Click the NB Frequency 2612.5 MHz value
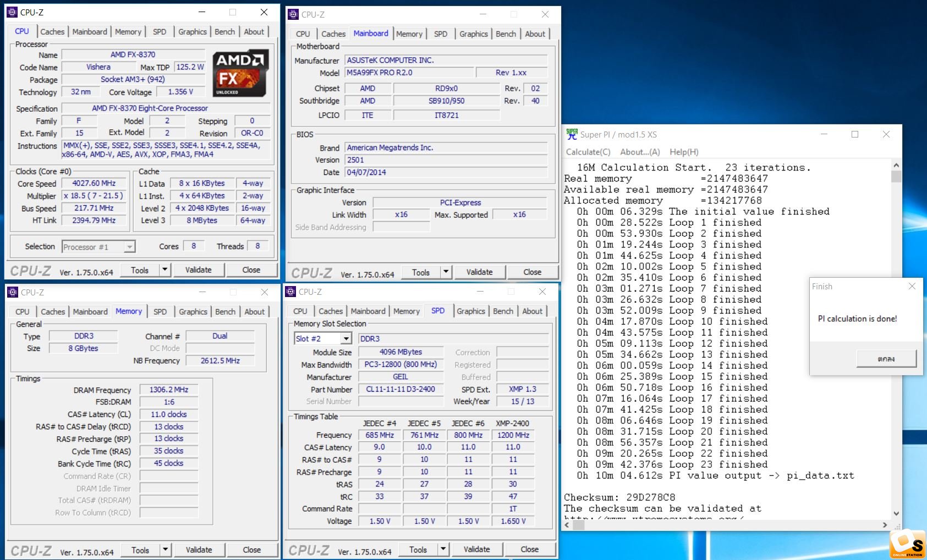Screen dimensions: 927x560 pyautogui.click(x=220, y=361)
